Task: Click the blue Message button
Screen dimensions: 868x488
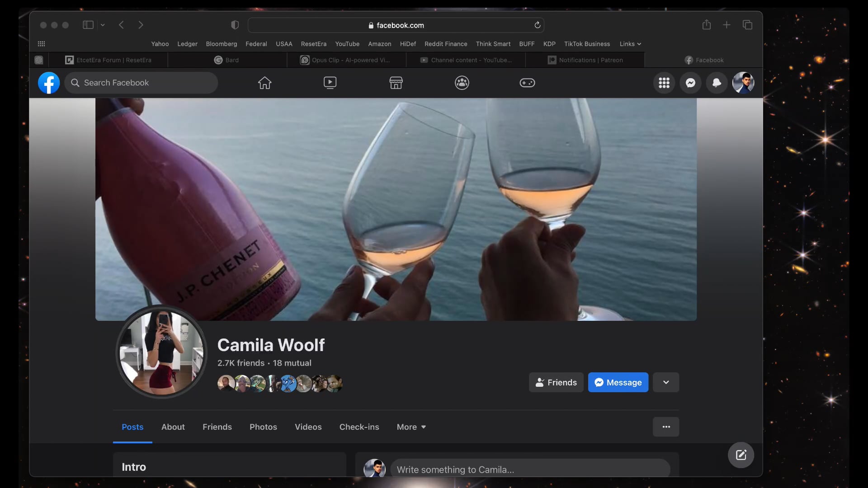Action: click(x=618, y=382)
